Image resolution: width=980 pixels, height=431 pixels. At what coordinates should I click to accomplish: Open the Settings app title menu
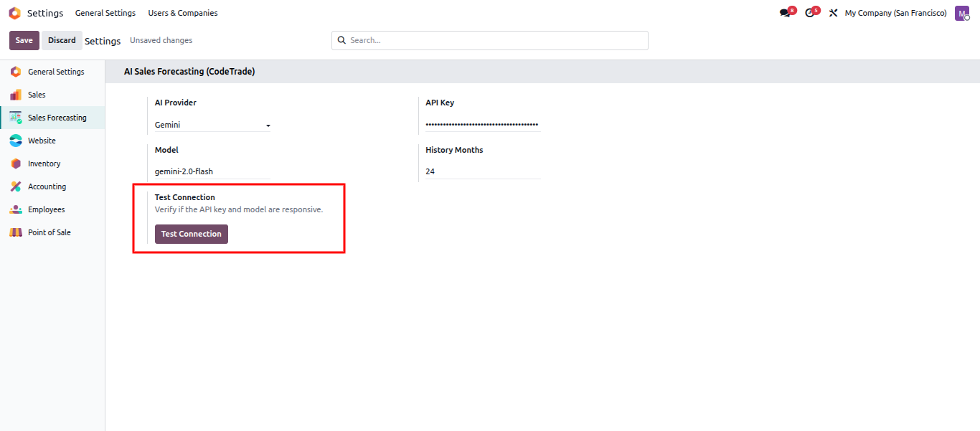45,13
